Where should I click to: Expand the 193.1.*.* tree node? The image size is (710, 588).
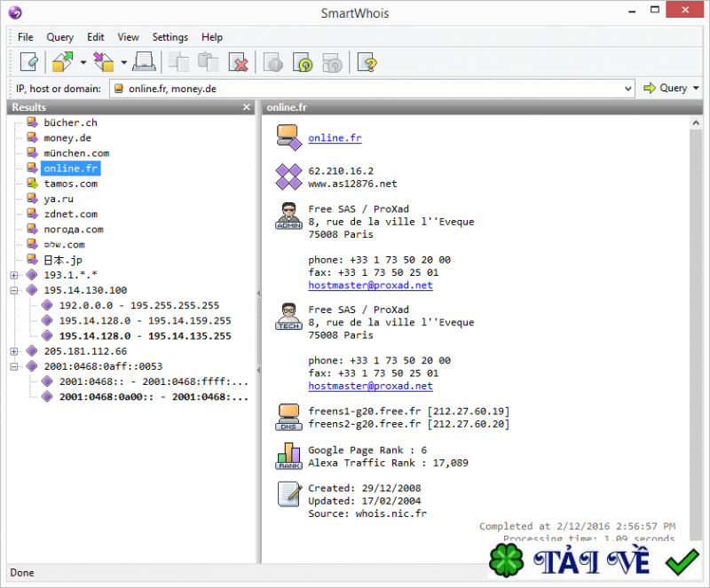14,275
